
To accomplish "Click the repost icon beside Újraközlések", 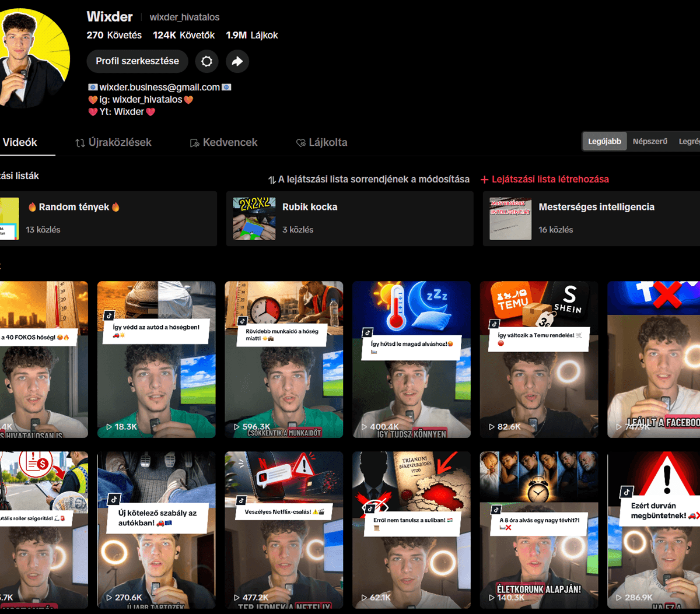I will [x=80, y=143].
